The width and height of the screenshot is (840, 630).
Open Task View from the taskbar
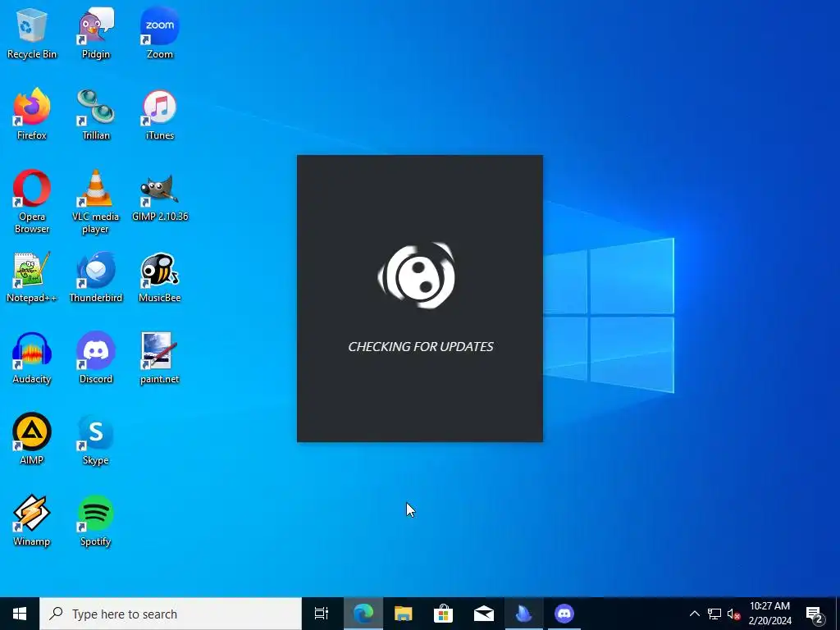point(322,614)
